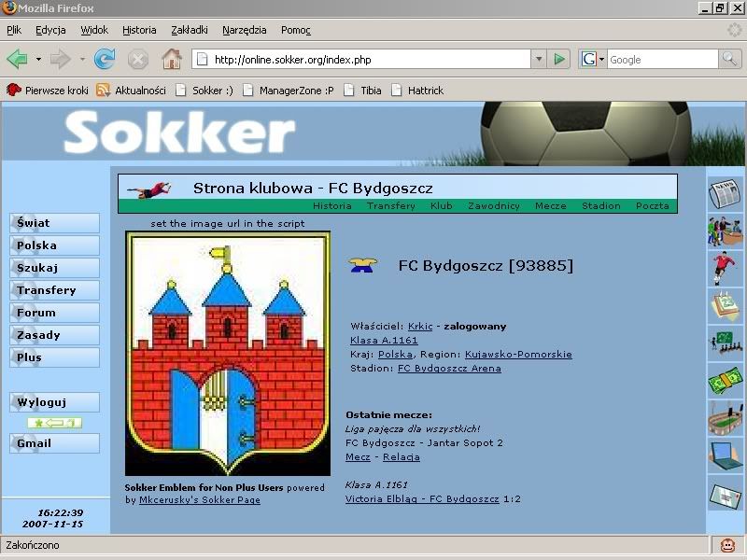Open the Plik menu
Screen dimensions: 747x560
point(14,30)
